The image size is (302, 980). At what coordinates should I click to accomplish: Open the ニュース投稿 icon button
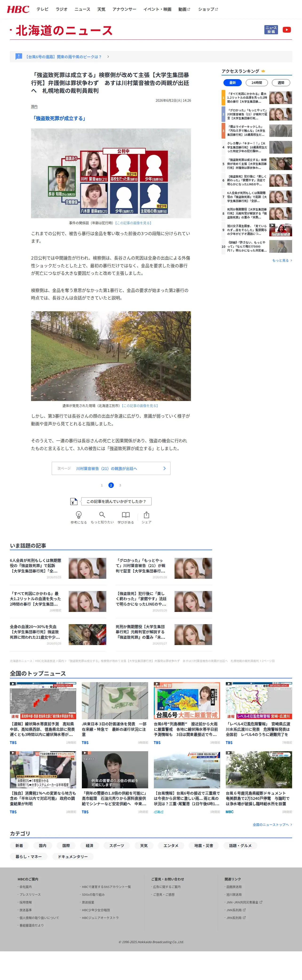pos(271,30)
